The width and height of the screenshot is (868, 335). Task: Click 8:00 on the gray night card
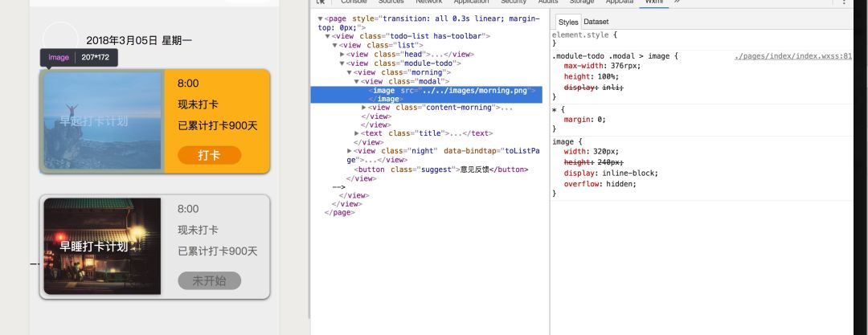tap(188, 210)
